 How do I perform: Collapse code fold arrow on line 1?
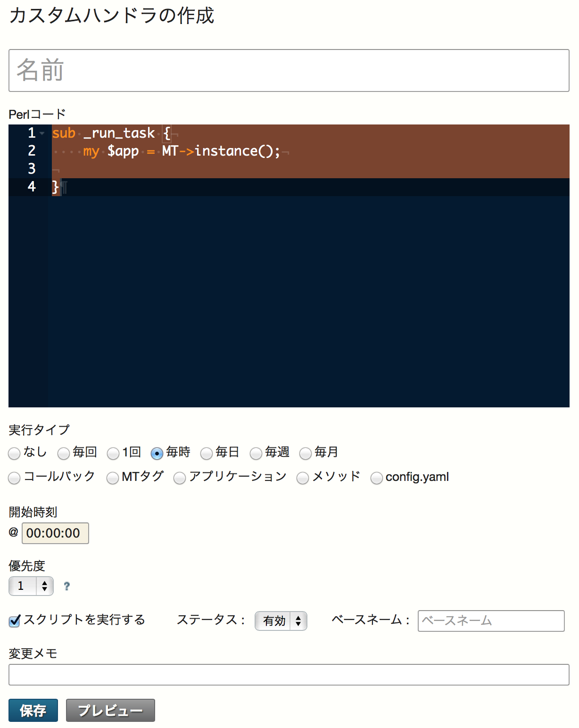pos(42,133)
